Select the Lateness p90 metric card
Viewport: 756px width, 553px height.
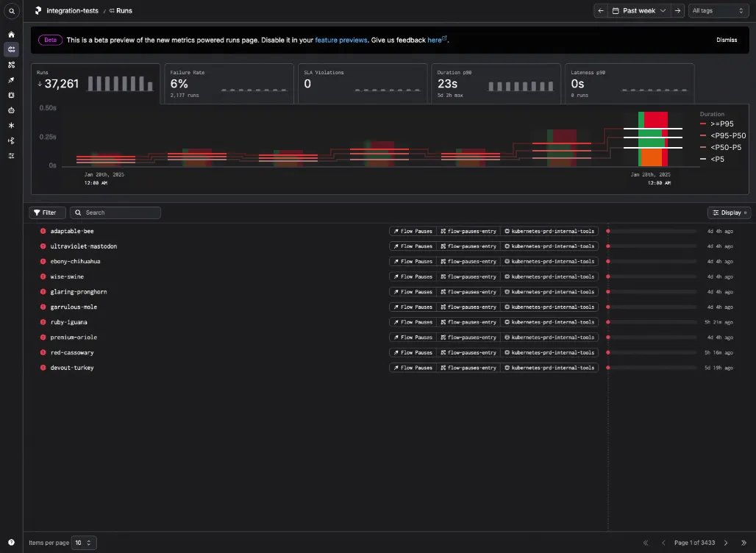[630, 83]
